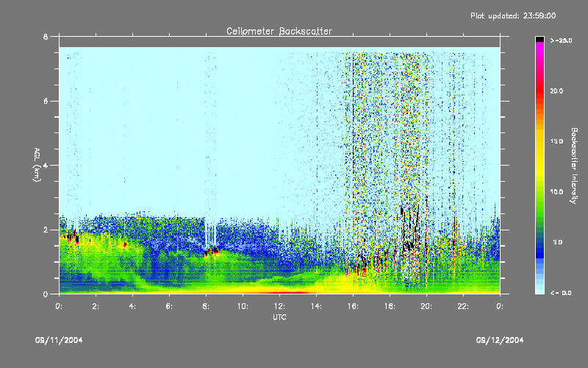Viewport: 588px width, 368px height.
Task: Click the "20:" hour label on the time axis
Action: [x=426, y=306]
